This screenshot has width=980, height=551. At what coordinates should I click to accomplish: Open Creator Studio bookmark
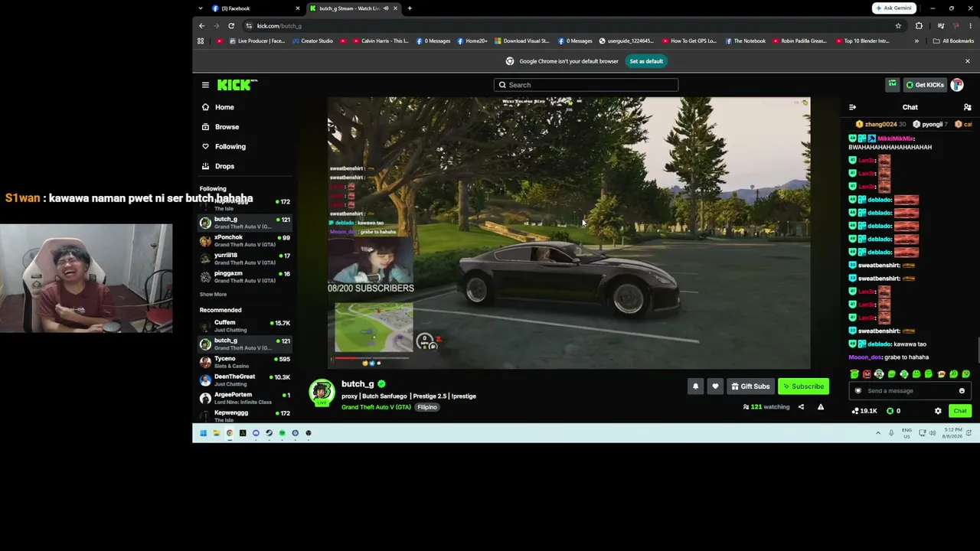click(312, 41)
